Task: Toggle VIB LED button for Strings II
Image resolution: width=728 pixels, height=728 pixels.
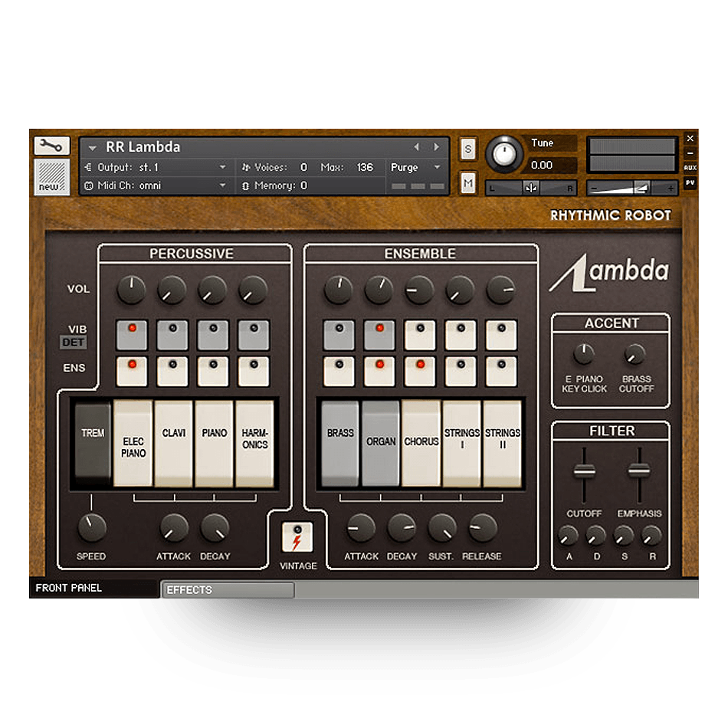Action: pyautogui.click(x=501, y=335)
